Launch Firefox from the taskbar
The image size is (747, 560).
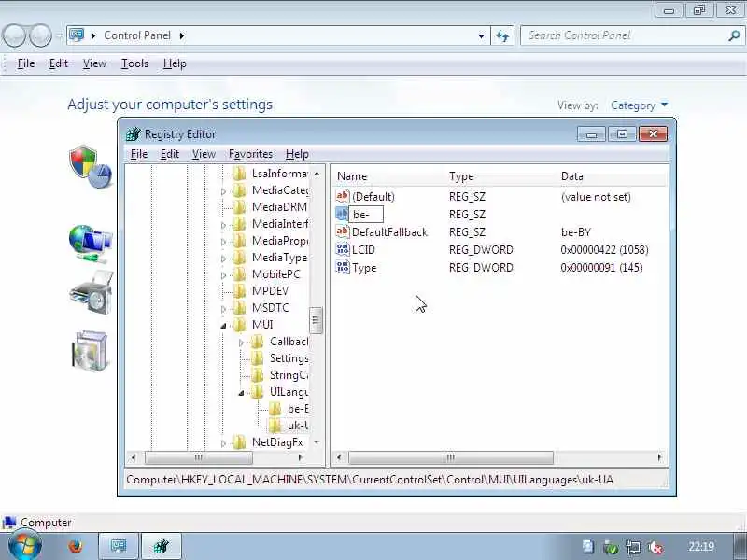(76, 546)
